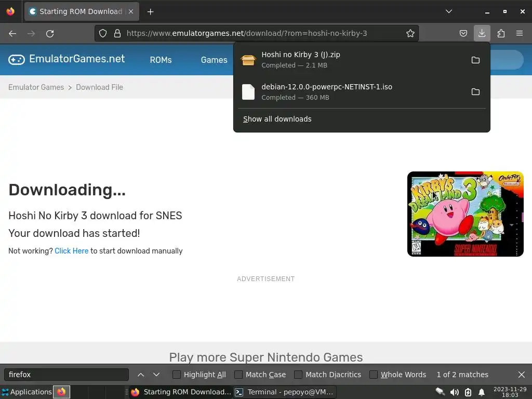This screenshot has width=532, height=399.
Task: Click the Download File breadcrumb
Action: click(99, 87)
